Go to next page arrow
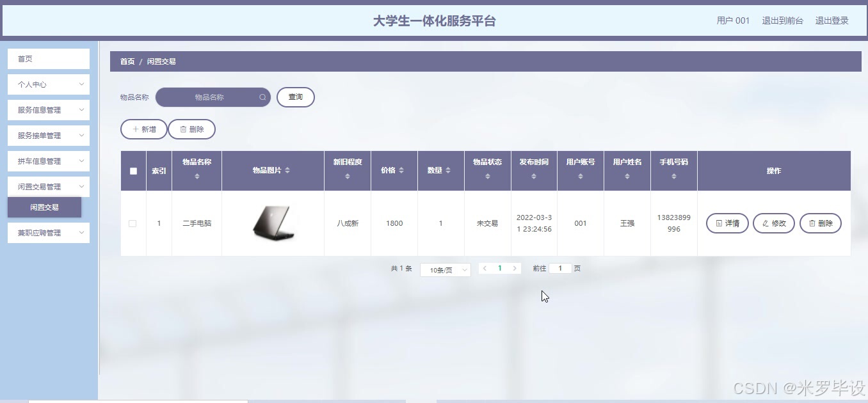868x403 pixels. point(515,269)
